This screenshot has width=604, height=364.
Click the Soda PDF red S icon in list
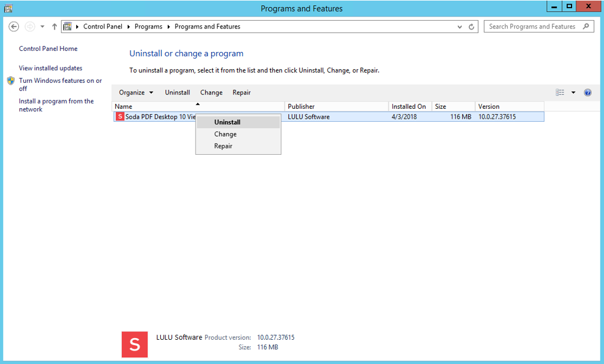[x=120, y=117]
